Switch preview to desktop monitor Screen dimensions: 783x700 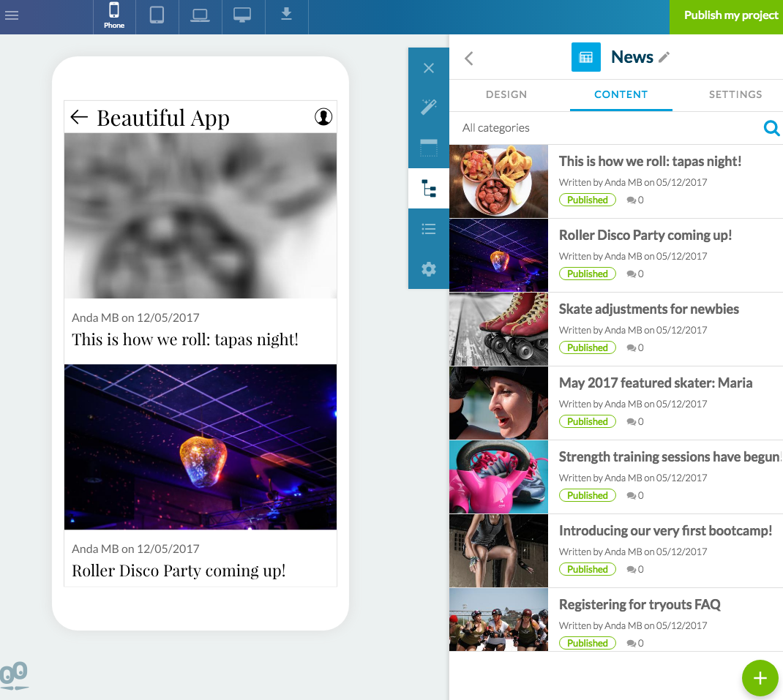click(243, 15)
